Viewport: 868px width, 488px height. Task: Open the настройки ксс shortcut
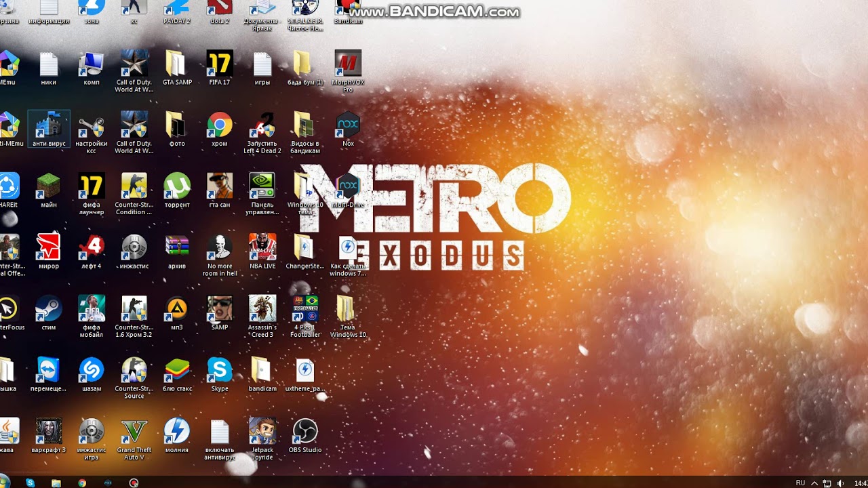click(92, 133)
